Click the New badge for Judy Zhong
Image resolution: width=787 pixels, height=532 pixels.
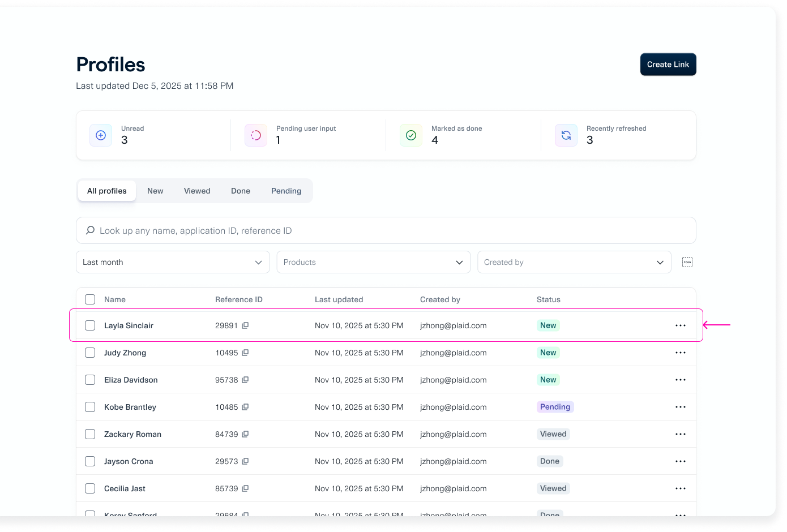[x=548, y=353]
